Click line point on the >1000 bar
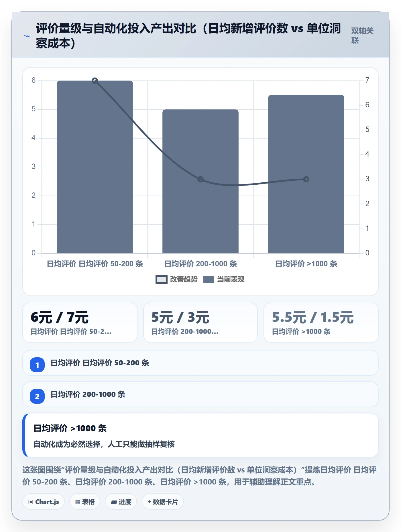The image size is (401, 532). (306, 179)
